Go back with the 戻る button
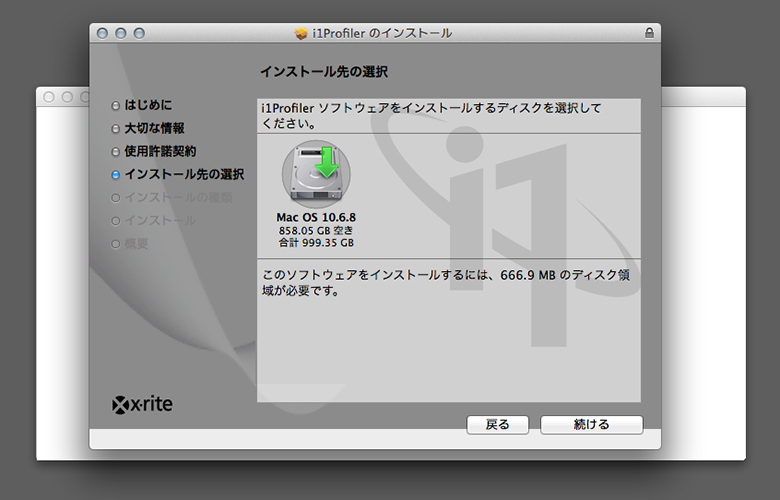Viewport: 780px width, 500px height. [x=498, y=425]
